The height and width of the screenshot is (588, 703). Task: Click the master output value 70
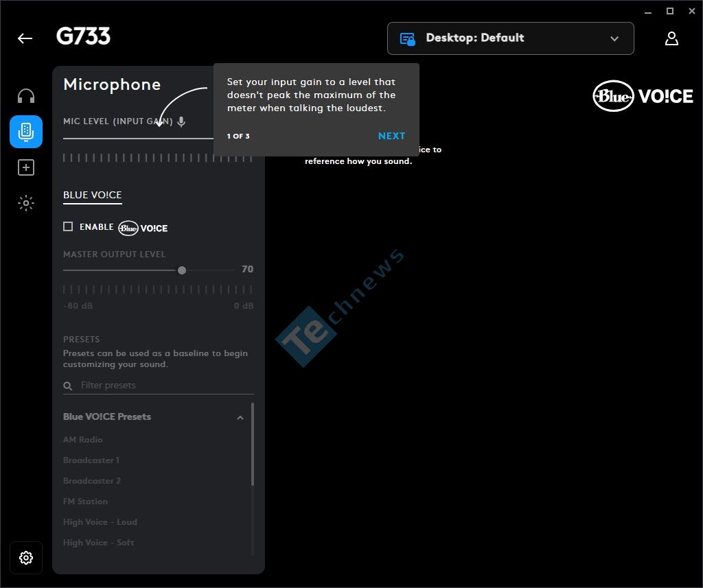click(247, 270)
